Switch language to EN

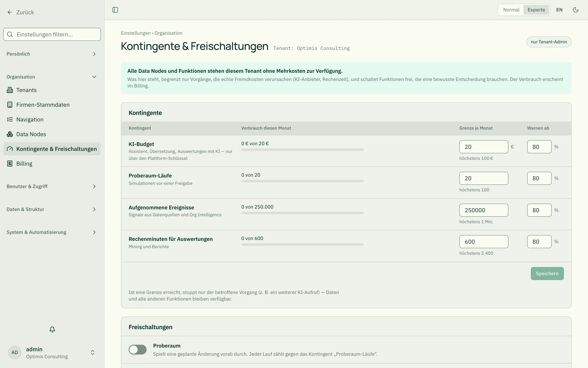(x=559, y=10)
